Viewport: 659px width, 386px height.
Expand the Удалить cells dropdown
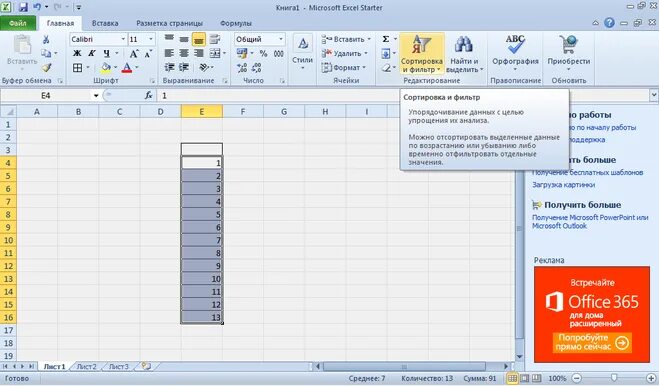pyautogui.click(x=366, y=53)
